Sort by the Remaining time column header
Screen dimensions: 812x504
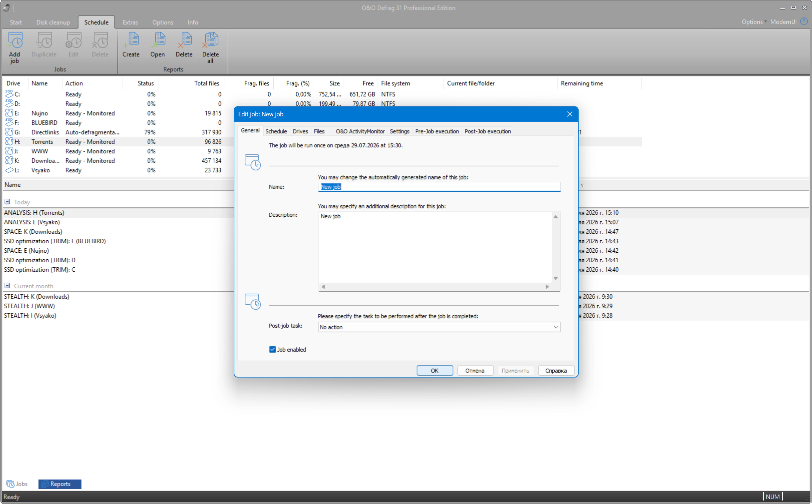599,83
